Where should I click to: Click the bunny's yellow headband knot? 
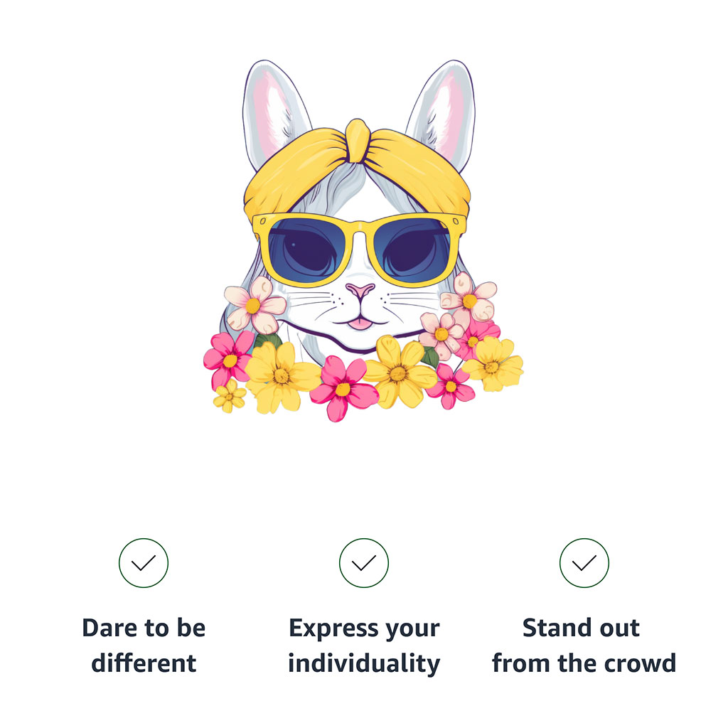point(358,141)
